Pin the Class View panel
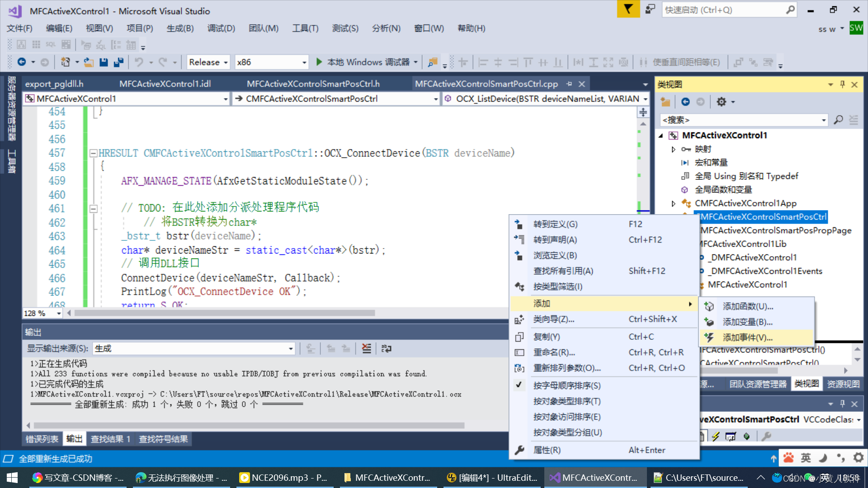Viewport: 868px width, 488px height. (x=842, y=84)
